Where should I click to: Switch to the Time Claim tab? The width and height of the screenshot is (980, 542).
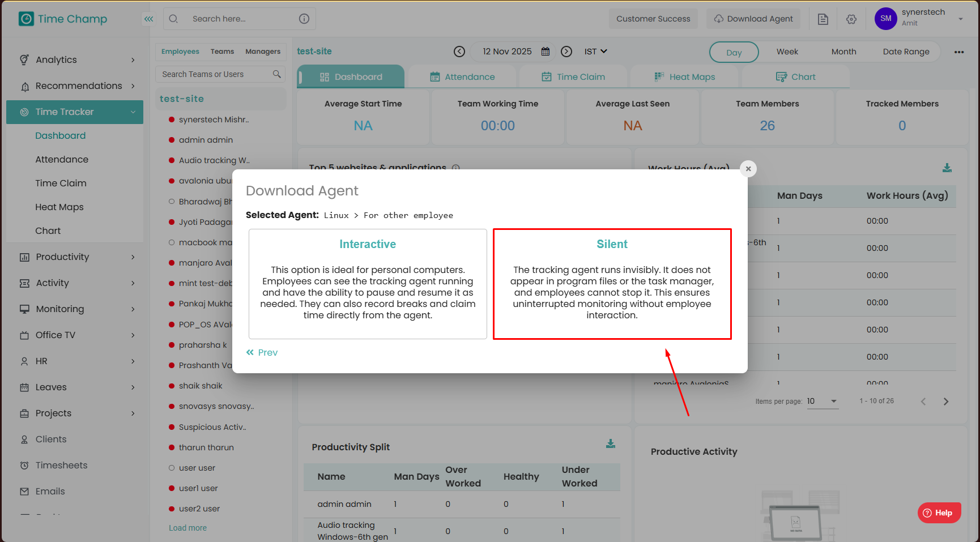pyautogui.click(x=573, y=76)
